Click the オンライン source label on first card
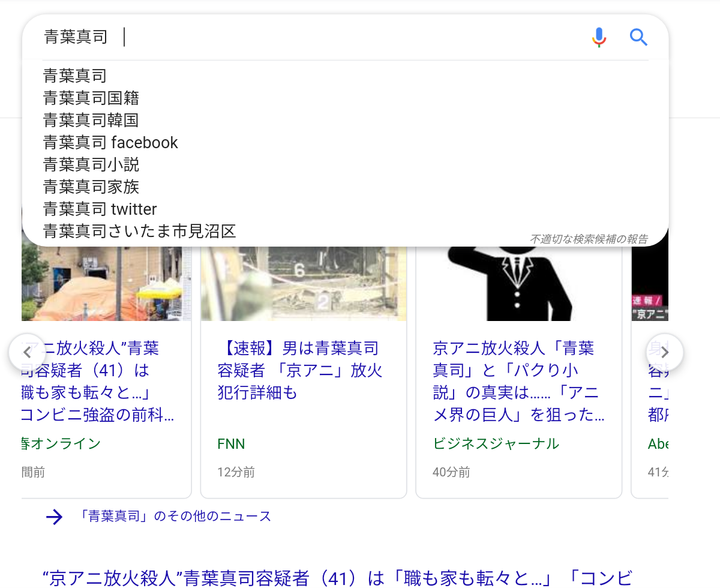The height and width of the screenshot is (588, 720). coord(61,444)
